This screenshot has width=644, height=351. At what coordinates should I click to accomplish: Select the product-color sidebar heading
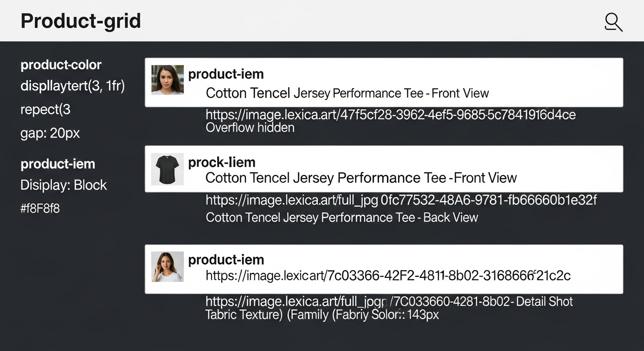pyautogui.click(x=61, y=65)
